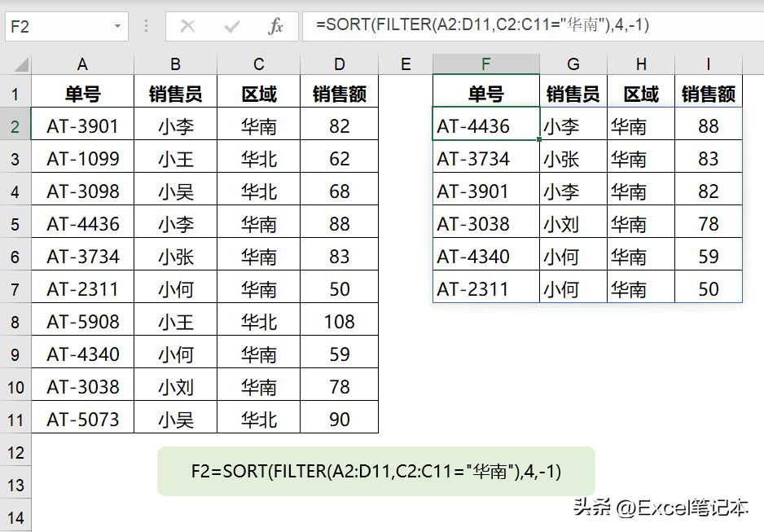This screenshot has height=532, width=764.
Task: Click the cell containing AT-4436
Action: tap(485, 125)
